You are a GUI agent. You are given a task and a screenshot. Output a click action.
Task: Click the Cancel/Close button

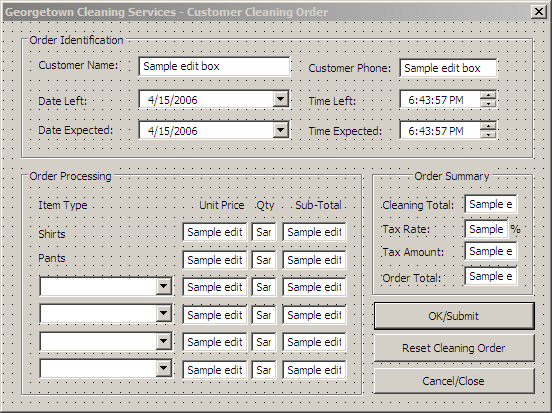point(454,381)
